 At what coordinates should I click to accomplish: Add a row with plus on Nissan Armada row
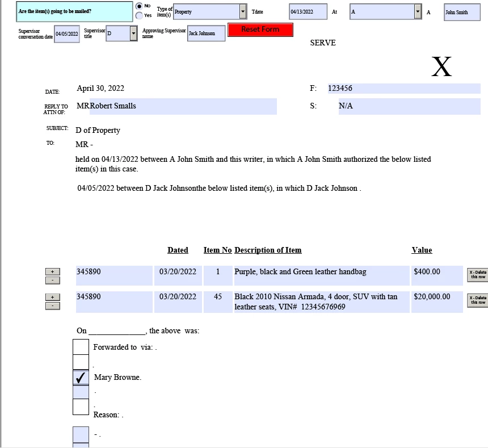point(53,297)
